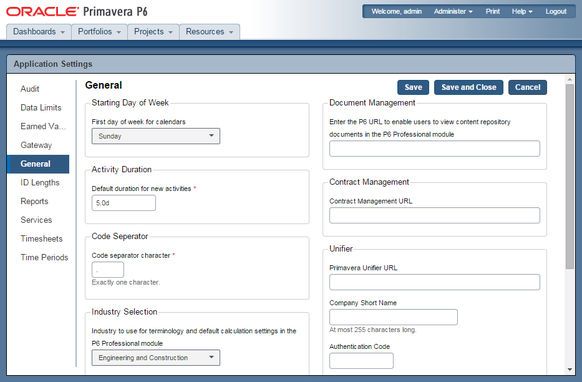Open the Portfolios menu
Viewport: 582px width, 382px height.
(99, 32)
